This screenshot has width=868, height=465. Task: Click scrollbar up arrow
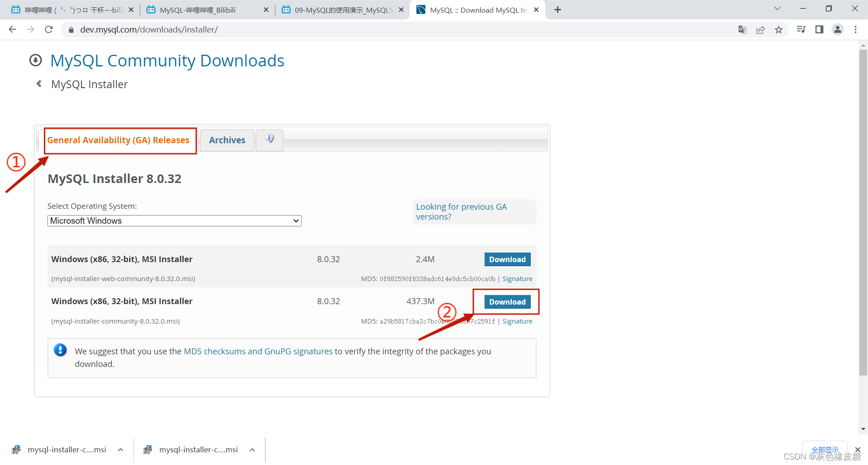click(x=863, y=45)
